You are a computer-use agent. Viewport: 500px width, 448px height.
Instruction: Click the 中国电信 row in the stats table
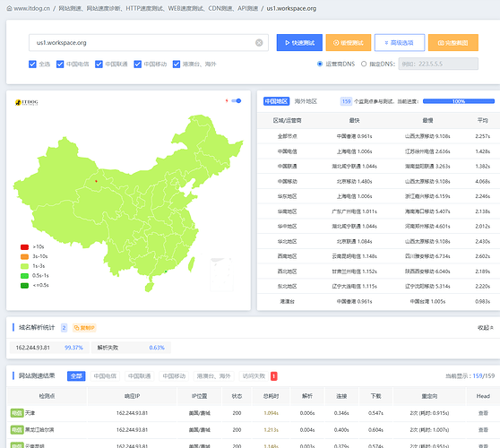coord(378,151)
